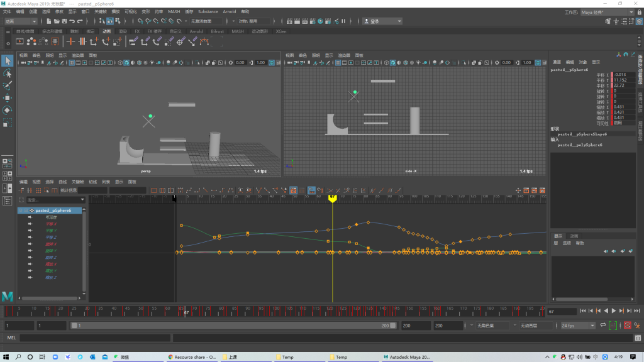Image resolution: width=644 pixels, height=362 pixels.
Task: Open the MASH menu in menu bar
Action: tap(174, 11)
